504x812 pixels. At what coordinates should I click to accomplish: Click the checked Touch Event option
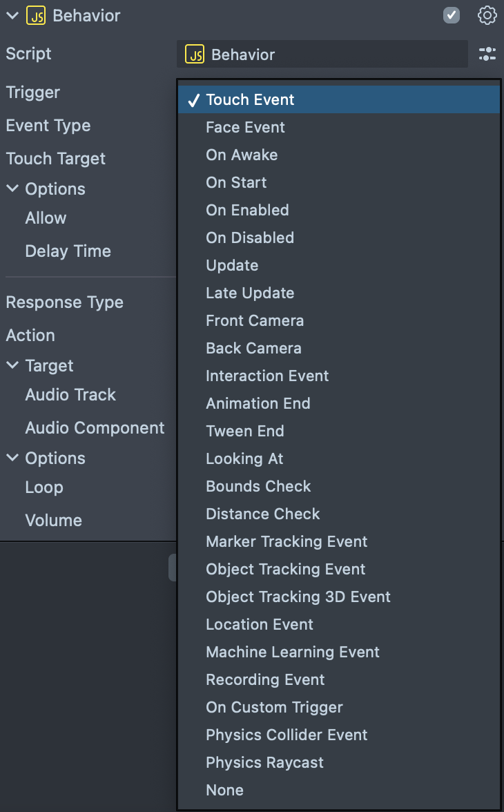pyautogui.click(x=250, y=99)
